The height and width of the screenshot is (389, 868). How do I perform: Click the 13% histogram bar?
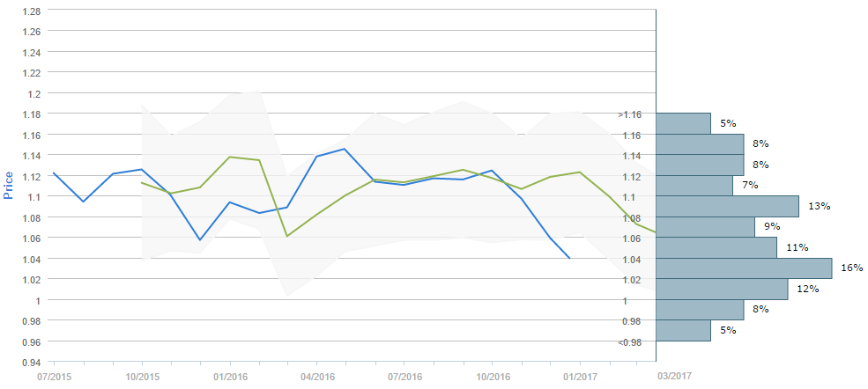[727, 206]
